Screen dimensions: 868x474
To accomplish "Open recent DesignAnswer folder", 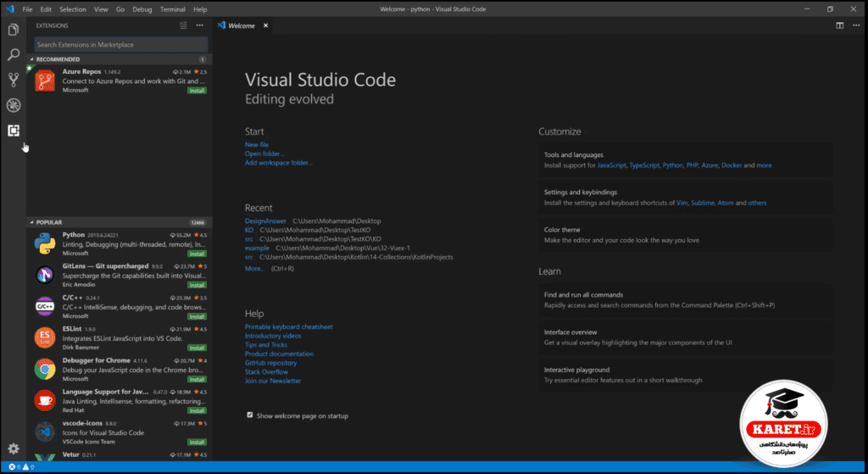I will 265,221.
